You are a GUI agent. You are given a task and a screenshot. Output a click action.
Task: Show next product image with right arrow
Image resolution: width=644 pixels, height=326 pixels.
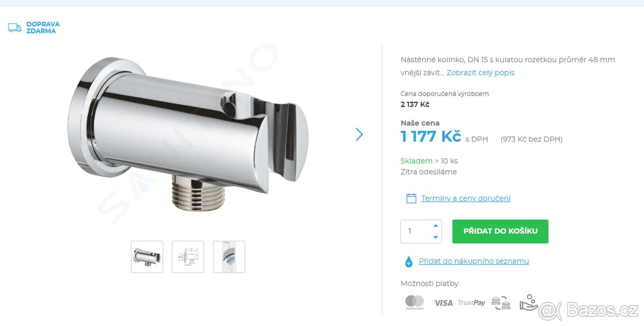click(x=359, y=135)
